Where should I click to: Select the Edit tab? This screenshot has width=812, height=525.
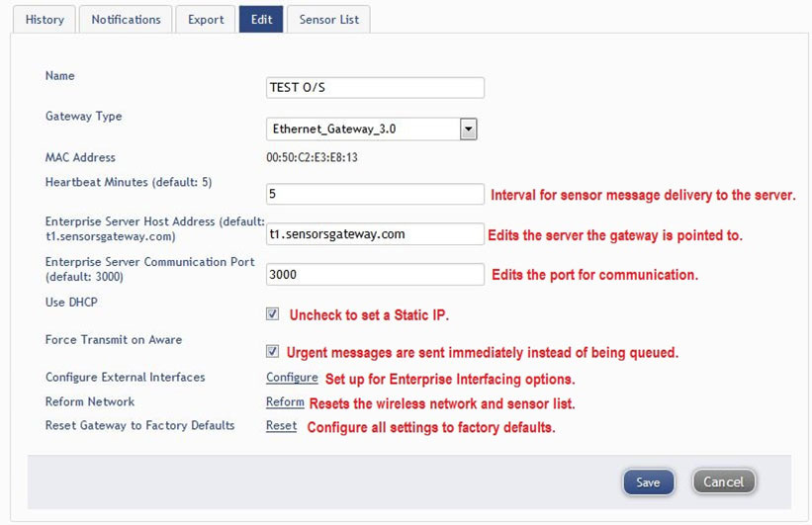click(x=261, y=20)
